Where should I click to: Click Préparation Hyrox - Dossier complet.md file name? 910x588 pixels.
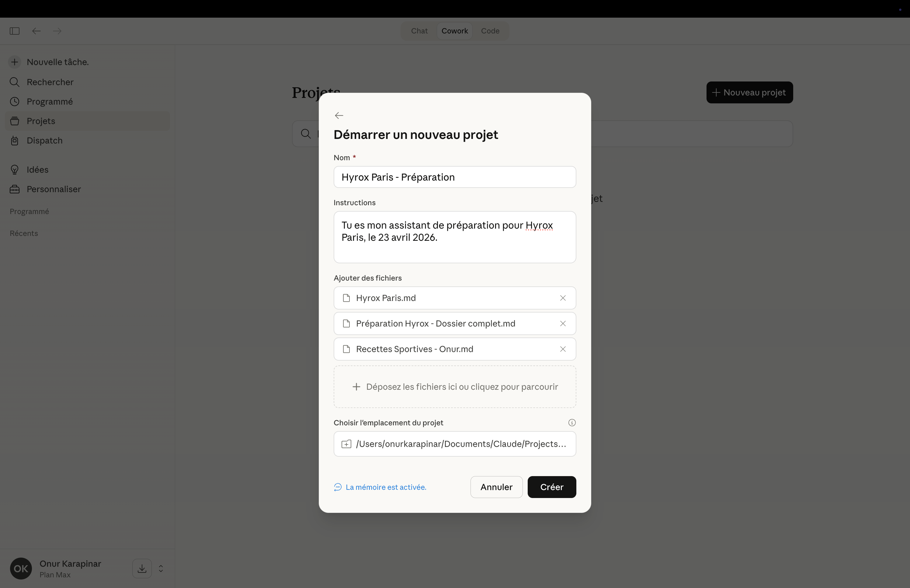[435, 323]
